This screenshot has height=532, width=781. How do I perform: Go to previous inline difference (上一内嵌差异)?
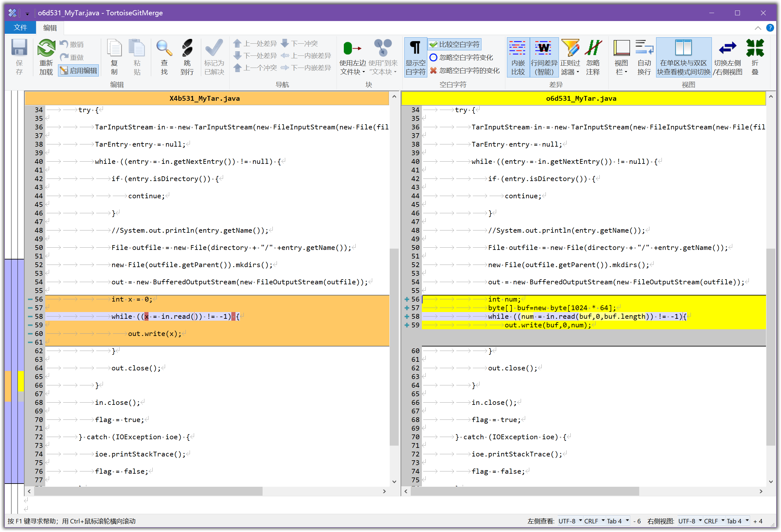tap(306, 55)
